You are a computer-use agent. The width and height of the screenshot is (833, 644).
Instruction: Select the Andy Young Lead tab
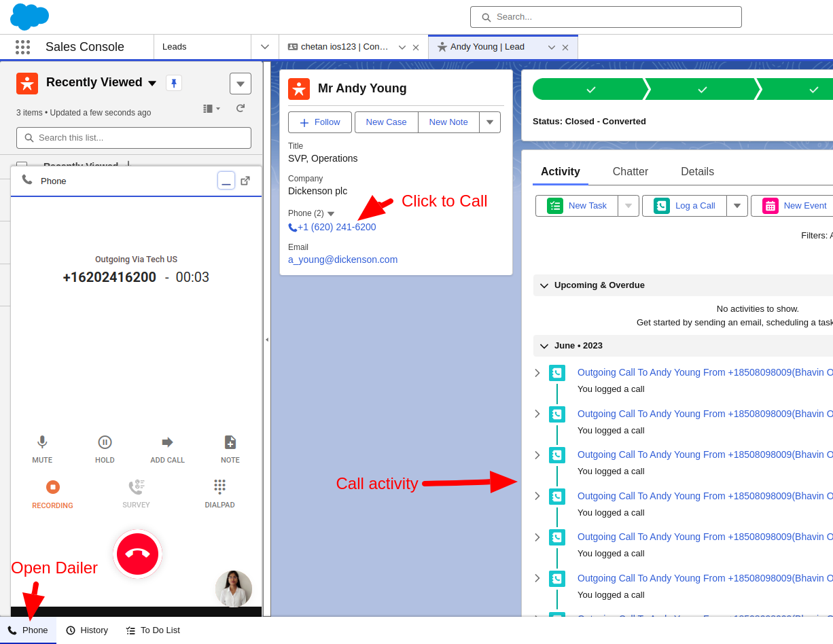487,47
